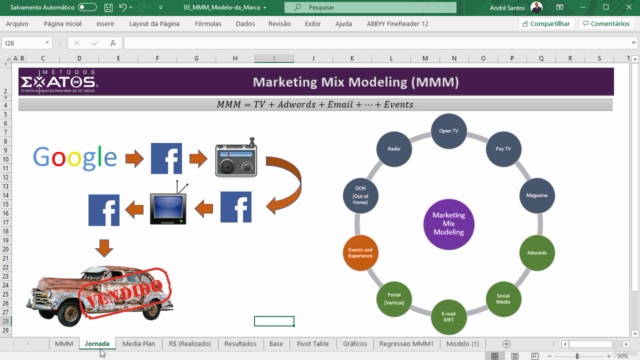Switch to Page Break Preview icon
This screenshot has width=640, height=360.
tap(535, 356)
